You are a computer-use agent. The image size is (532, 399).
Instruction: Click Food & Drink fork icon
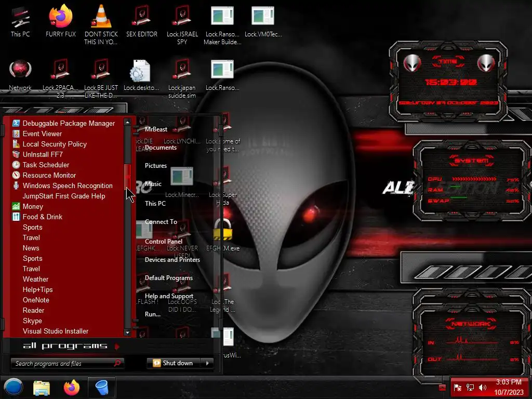click(16, 217)
